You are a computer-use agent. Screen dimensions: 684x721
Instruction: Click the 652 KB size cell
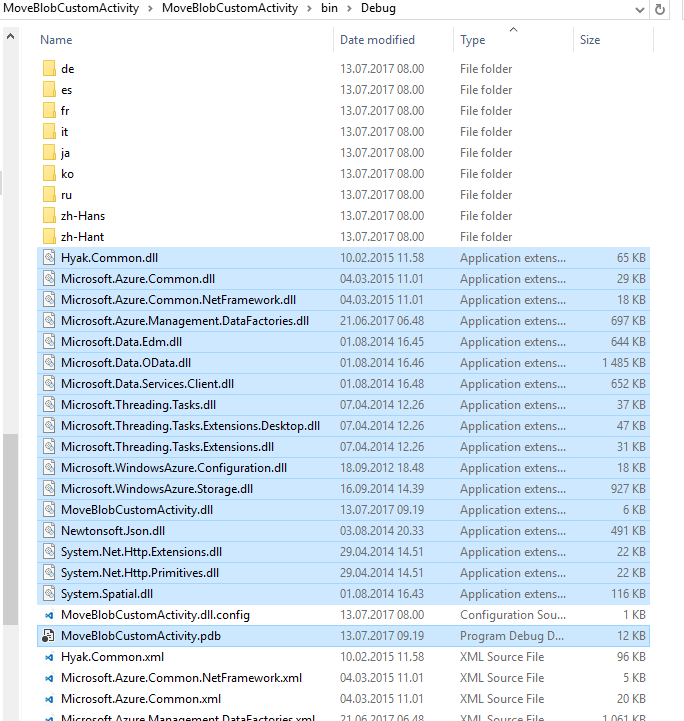click(x=628, y=384)
